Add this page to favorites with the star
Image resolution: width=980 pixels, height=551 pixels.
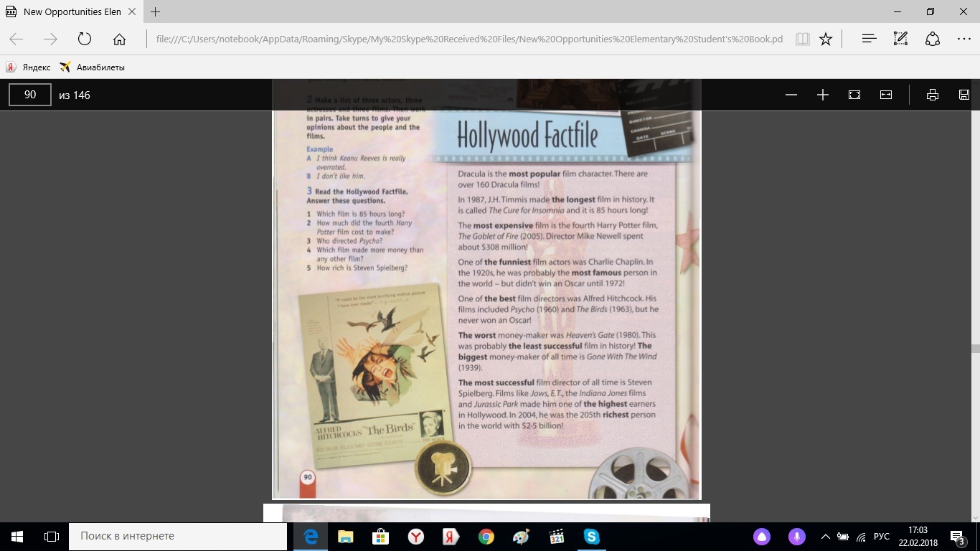click(x=826, y=39)
